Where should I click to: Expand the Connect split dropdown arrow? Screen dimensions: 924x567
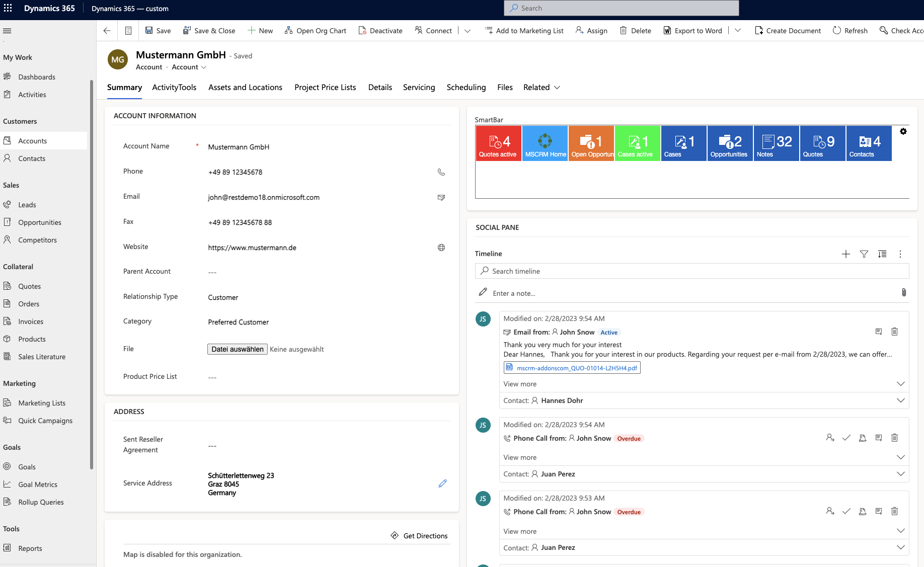coord(468,31)
